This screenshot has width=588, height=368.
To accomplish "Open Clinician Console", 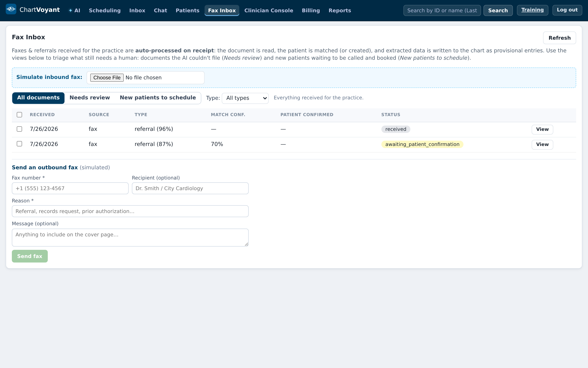I will [x=269, y=10].
